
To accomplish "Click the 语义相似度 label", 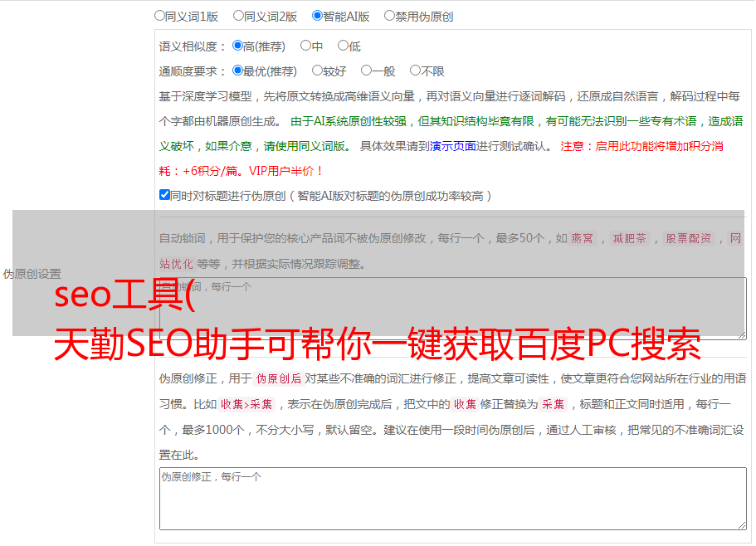I will point(192,46).
